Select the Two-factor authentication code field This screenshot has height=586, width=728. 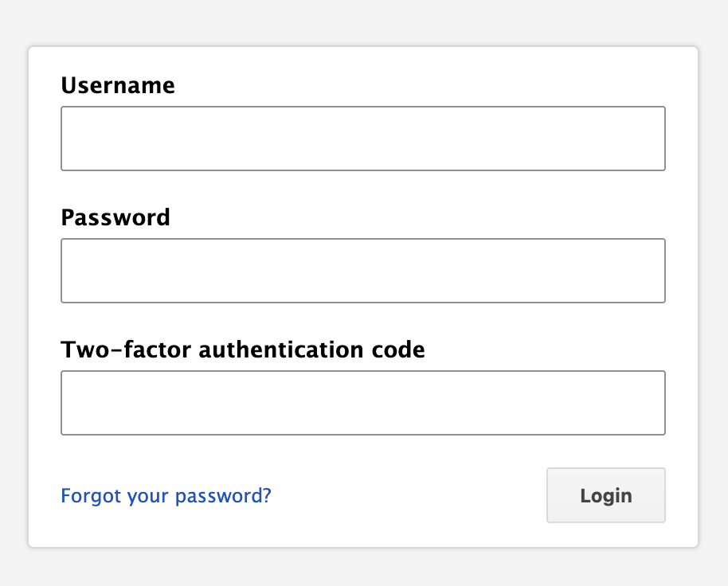[x=363, y=403]
